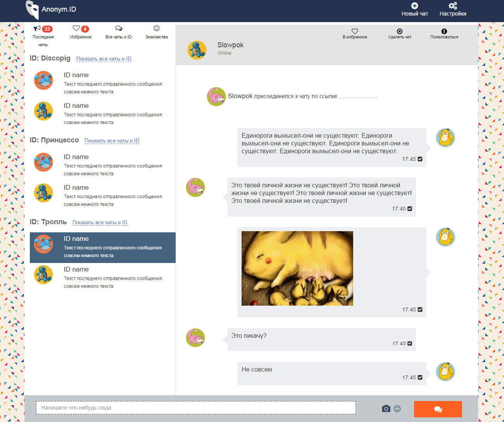Click the read checkmark on Это пикачу? message
Image resolution: width=504 pixels, height=422 pixels.
[x=410, y=344]
